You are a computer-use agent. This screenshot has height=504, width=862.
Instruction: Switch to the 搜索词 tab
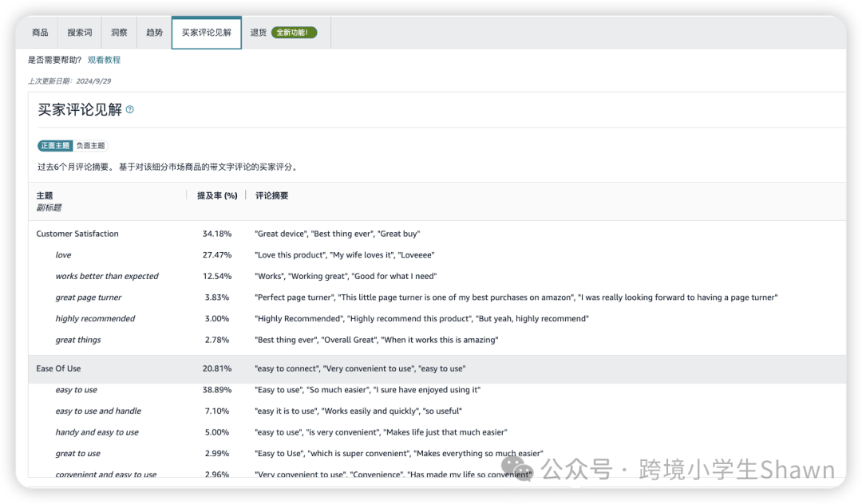80,33
